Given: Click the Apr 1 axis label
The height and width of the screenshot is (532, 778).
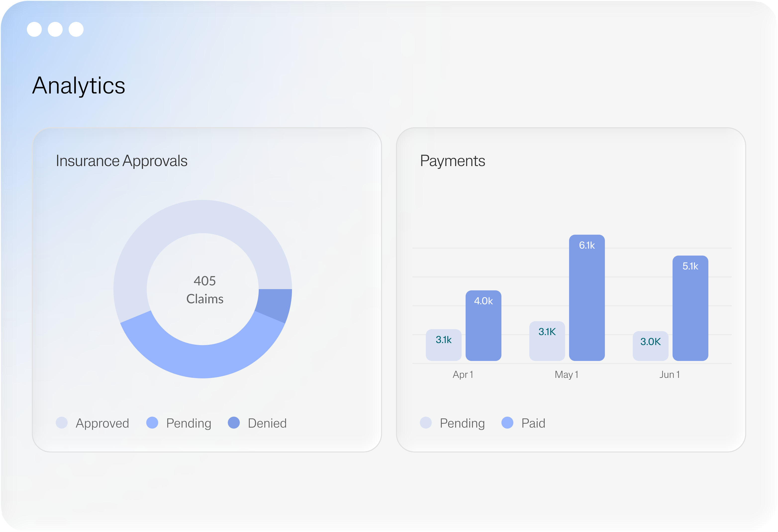Looking at the screenshot, I should (463, 375).
